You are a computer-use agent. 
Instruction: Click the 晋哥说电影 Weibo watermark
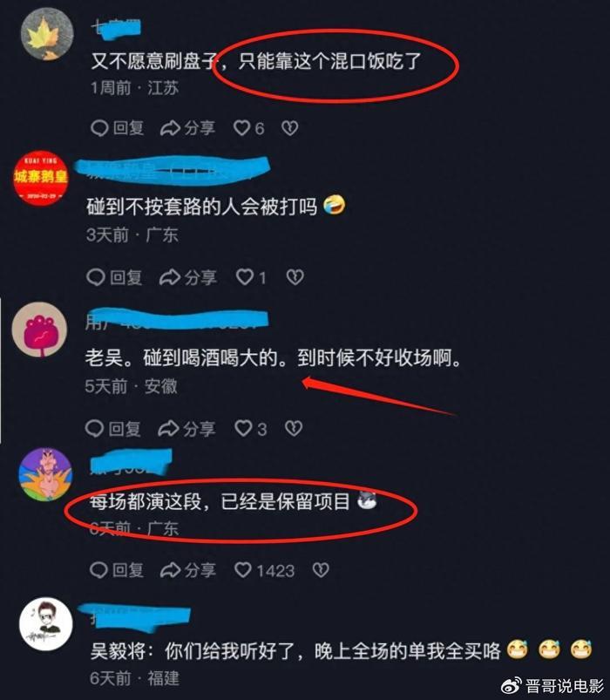(552, 685)
